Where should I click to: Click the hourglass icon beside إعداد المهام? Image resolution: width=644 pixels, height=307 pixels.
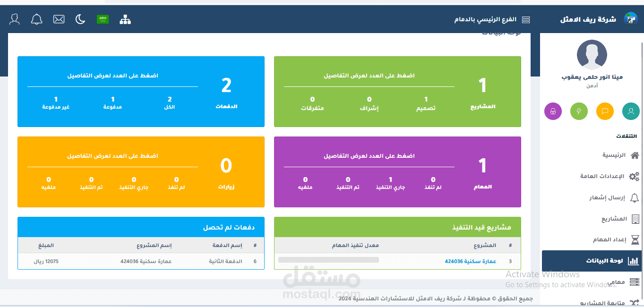633,239
